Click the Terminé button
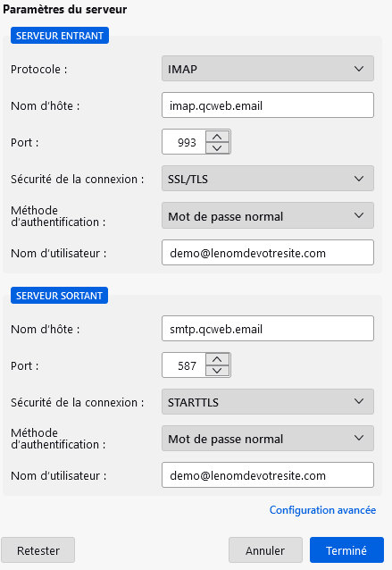392x570 pixels. click(346, 550)
